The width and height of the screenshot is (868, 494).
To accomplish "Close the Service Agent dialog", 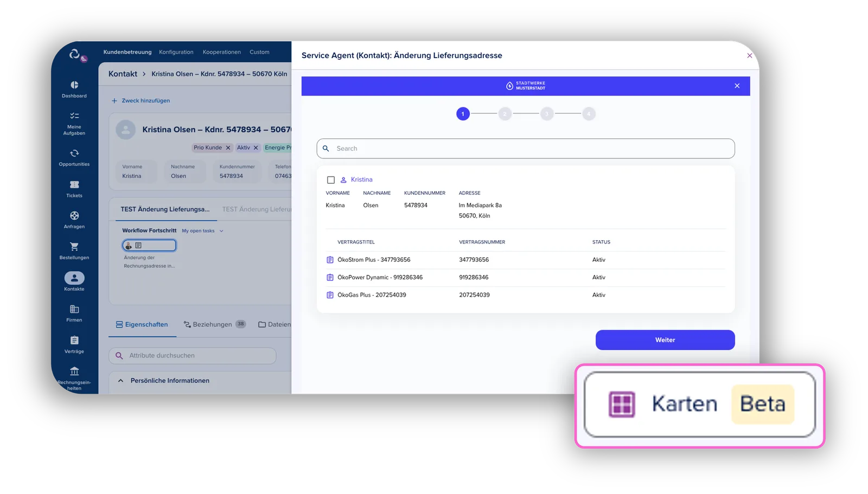I will click(x=750, y=55).
